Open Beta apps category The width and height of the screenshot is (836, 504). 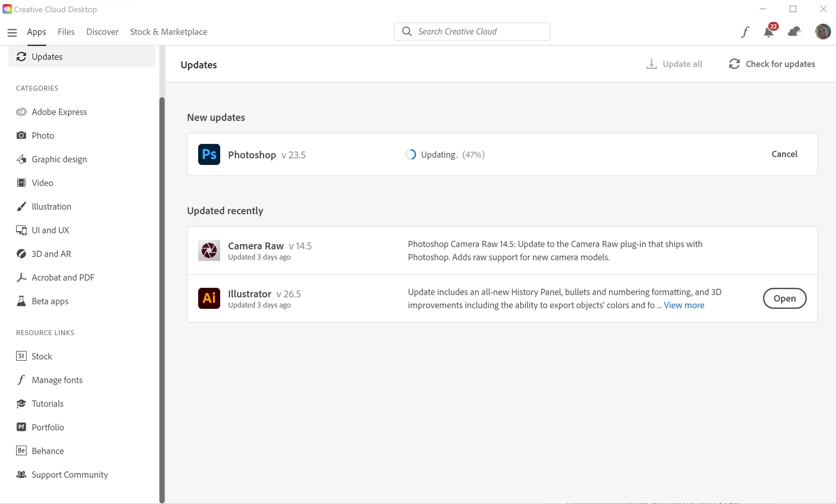coord(50,301)
